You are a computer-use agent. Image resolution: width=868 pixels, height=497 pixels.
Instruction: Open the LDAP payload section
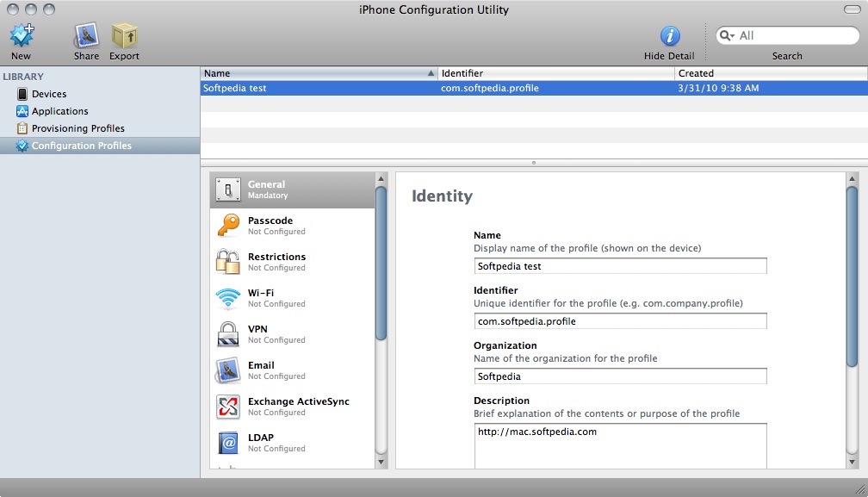point(292,443)
